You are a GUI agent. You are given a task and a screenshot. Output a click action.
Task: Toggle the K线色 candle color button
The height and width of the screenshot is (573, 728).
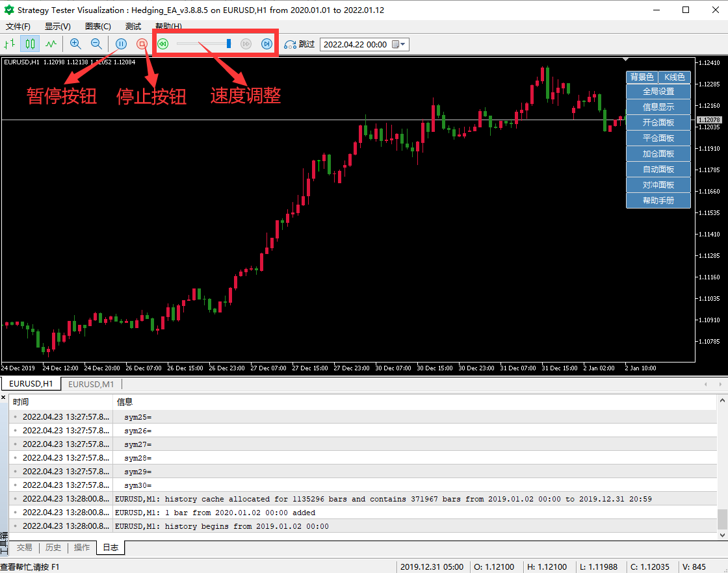tap(674, 77)
